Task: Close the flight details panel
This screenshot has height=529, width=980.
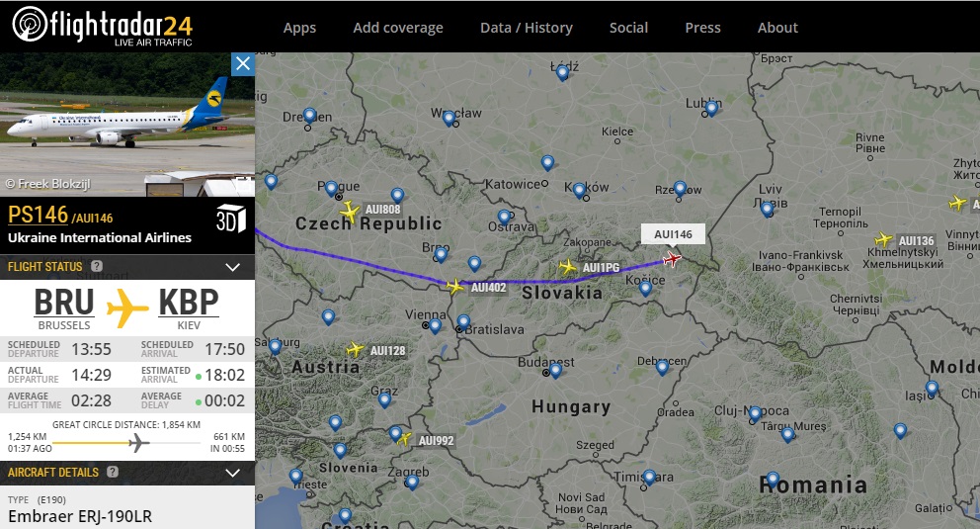Action: (242, 64)
